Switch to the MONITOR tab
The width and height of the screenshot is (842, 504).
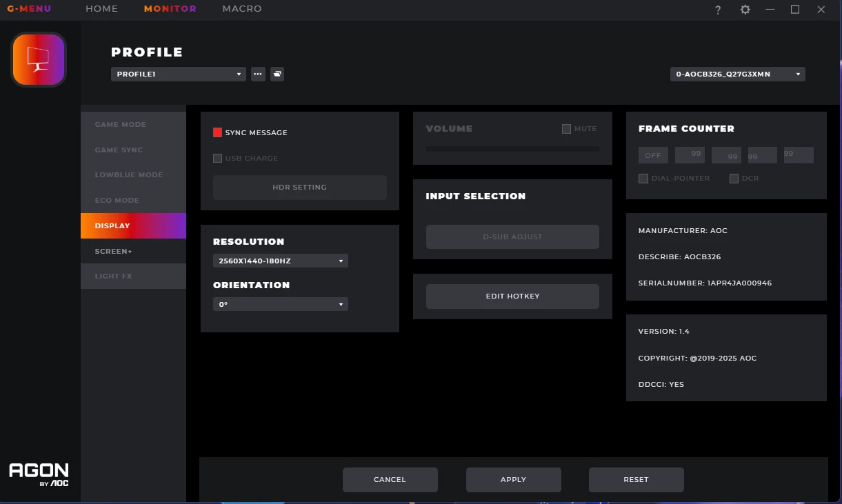170,9
